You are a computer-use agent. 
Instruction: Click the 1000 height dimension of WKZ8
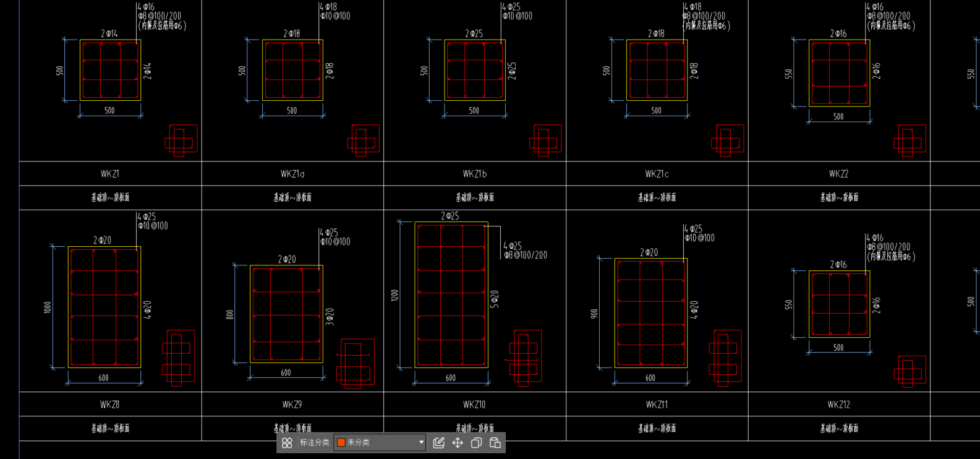point(48,307)
